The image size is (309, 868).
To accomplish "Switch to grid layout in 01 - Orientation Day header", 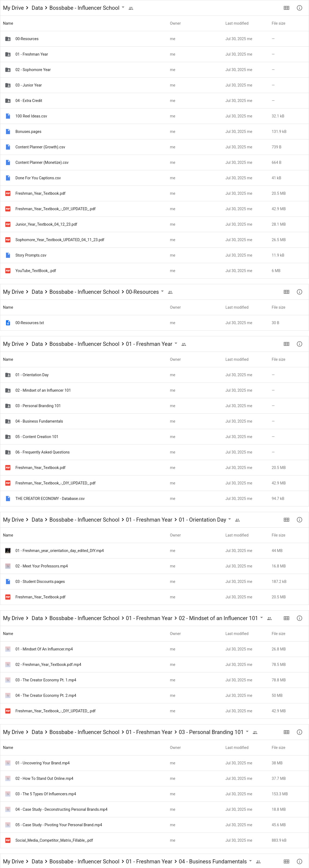I will (286, 520).
